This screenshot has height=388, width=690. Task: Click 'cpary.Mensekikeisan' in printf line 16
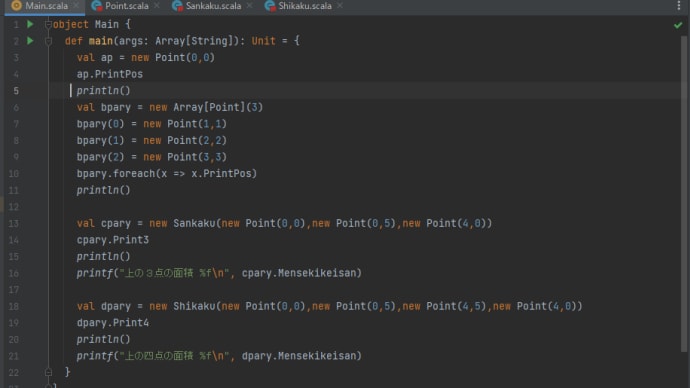[x=299, y=273]
